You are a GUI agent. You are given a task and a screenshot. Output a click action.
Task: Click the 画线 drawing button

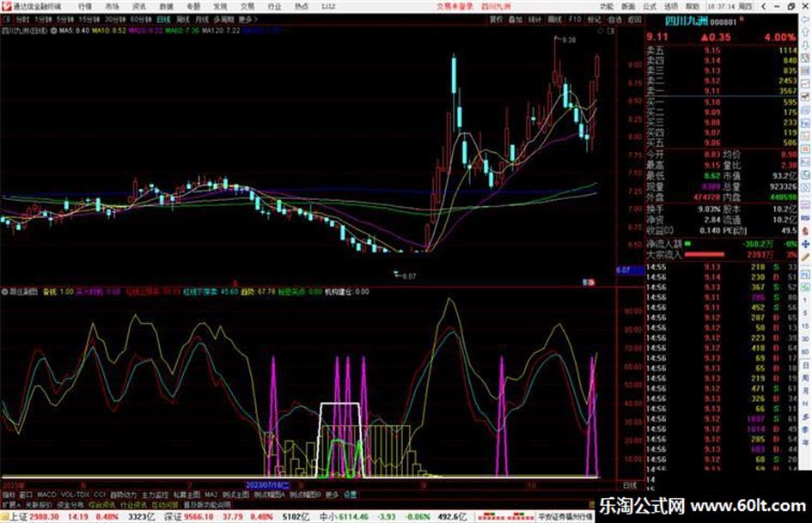click(x=554, y=19)
